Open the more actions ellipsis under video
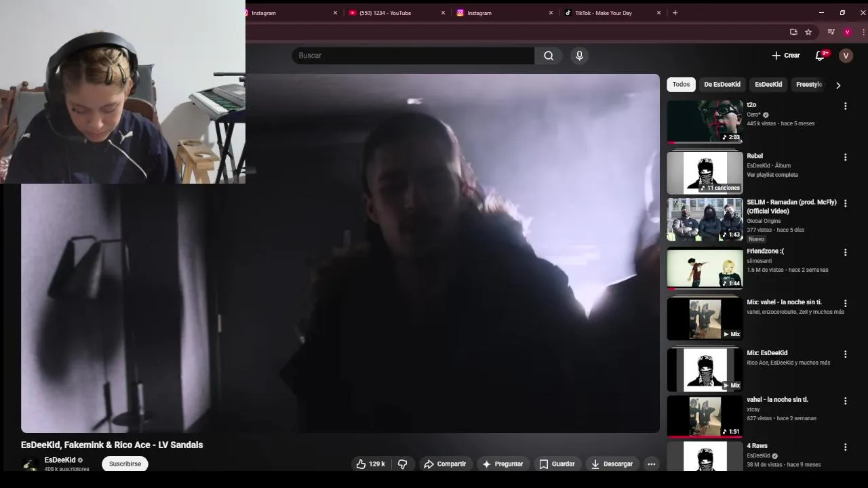The height and width of the screenshot is (488, 868). (651, 464)
